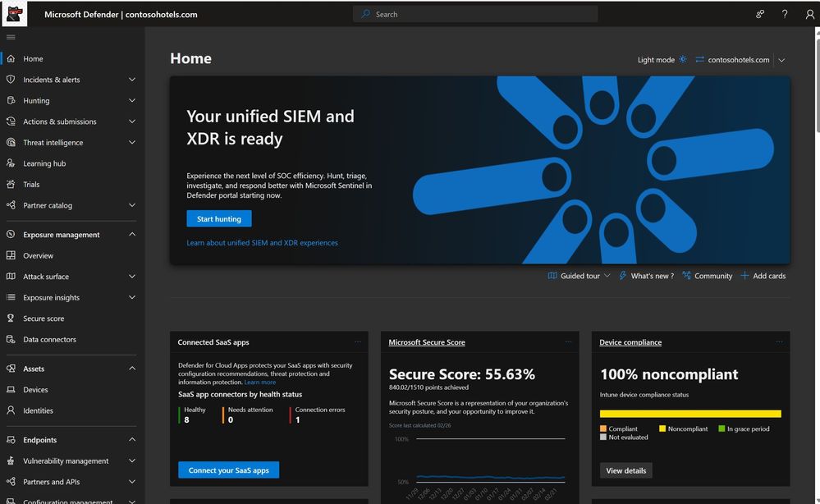
Task: Click the Incidents & alerts shield icon
Action: [11, 80]
